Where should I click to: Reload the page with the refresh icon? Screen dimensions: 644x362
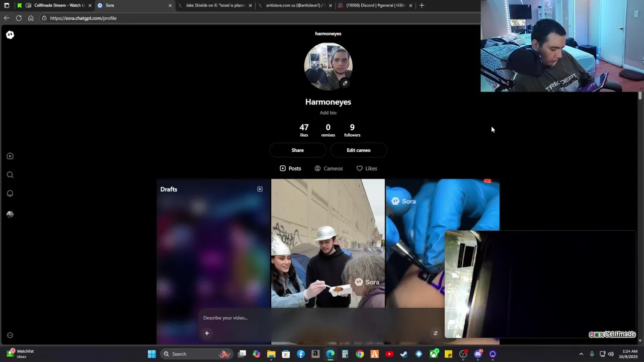pos(19,18)
